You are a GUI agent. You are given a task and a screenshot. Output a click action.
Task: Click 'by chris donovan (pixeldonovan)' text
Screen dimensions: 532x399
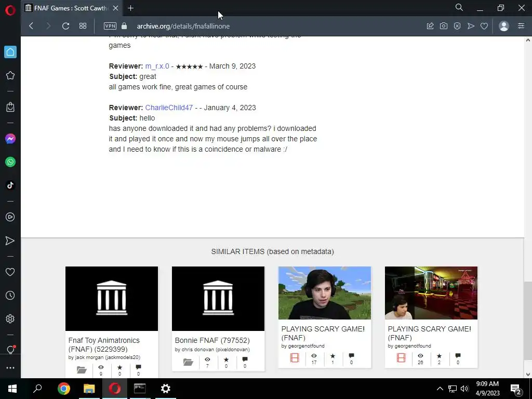pos(212,350)
